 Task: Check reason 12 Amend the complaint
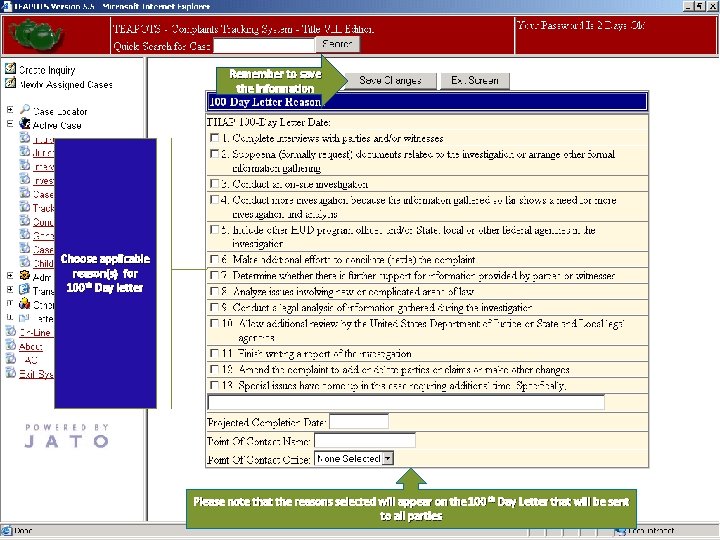pos(214,369)
